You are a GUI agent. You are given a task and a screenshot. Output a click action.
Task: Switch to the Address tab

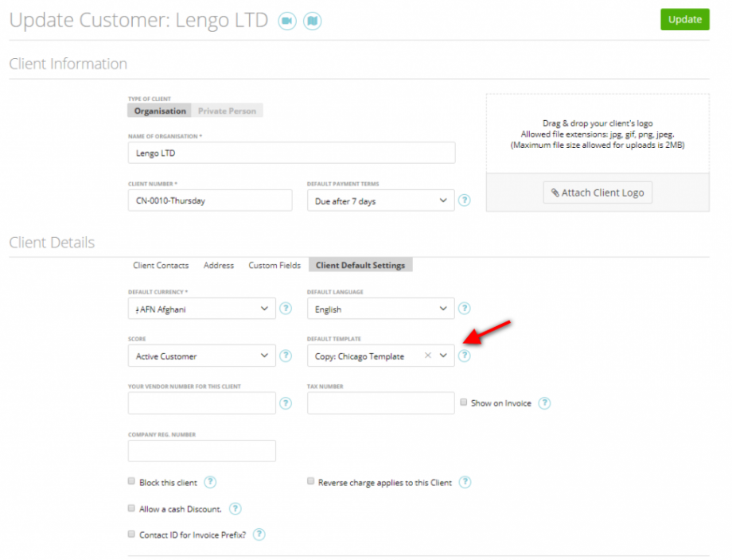pos(218,265)
